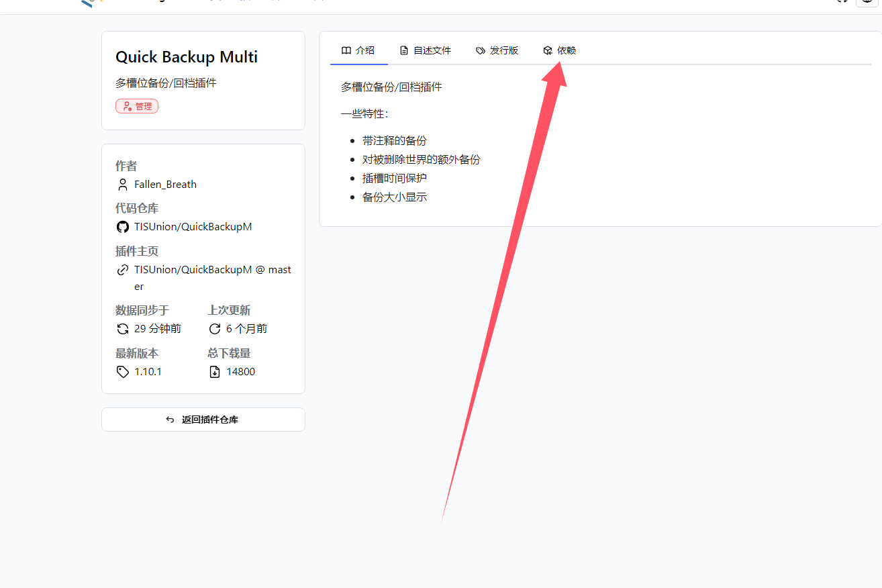Click the 数据同步于 label

pos(142,311)
